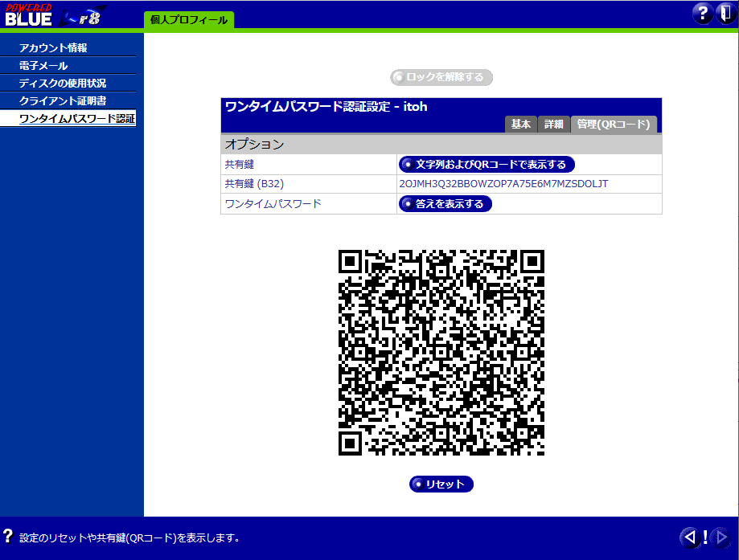Click the shared key 2OJMH3Q32BBOWZOP7A75E6M7MZSDOLJT
Image resolution: width=739 pixels, height=560 pixels.
tap(504, 184)
